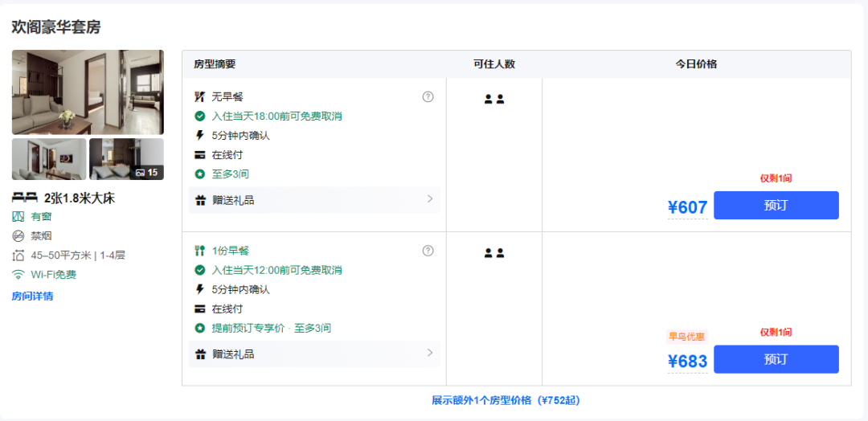Open the 房间详情 link

pos(32,296)
